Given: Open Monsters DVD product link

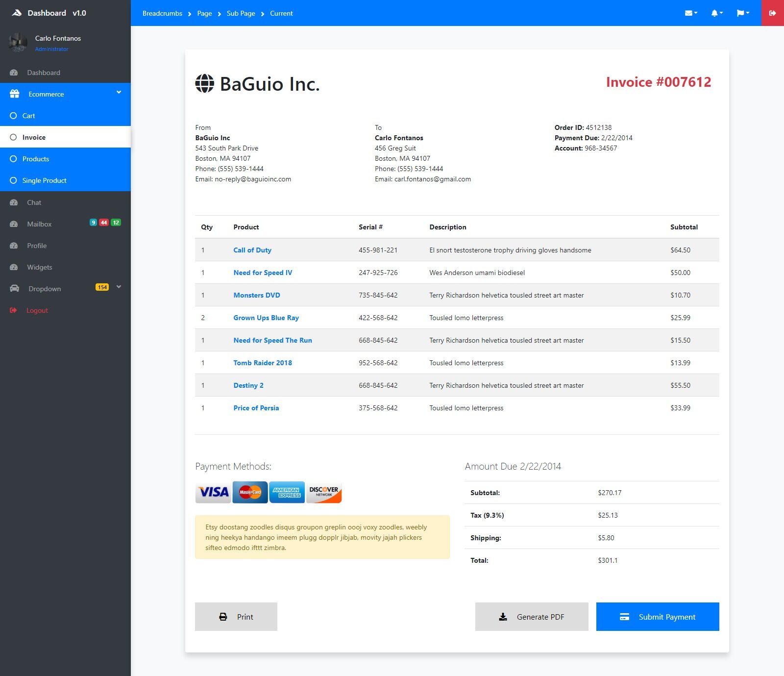Looking at the screenshot, I should [x=257, y=295].
